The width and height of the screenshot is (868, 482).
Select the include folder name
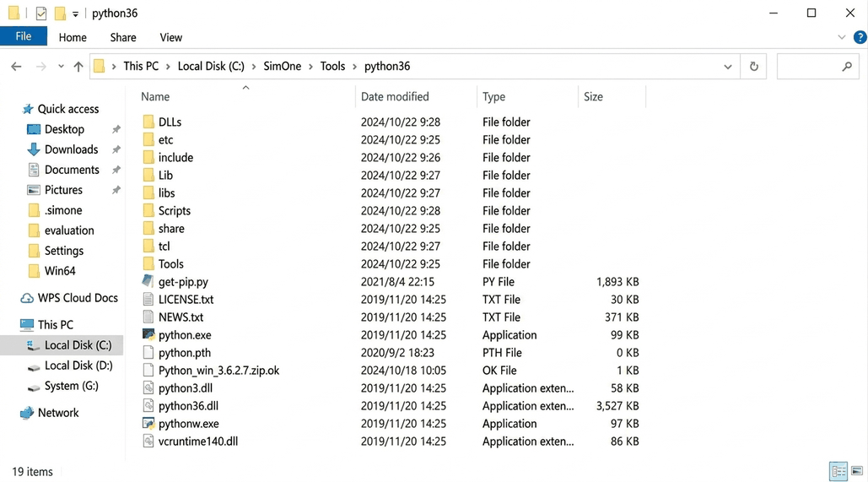coord(175,157)
